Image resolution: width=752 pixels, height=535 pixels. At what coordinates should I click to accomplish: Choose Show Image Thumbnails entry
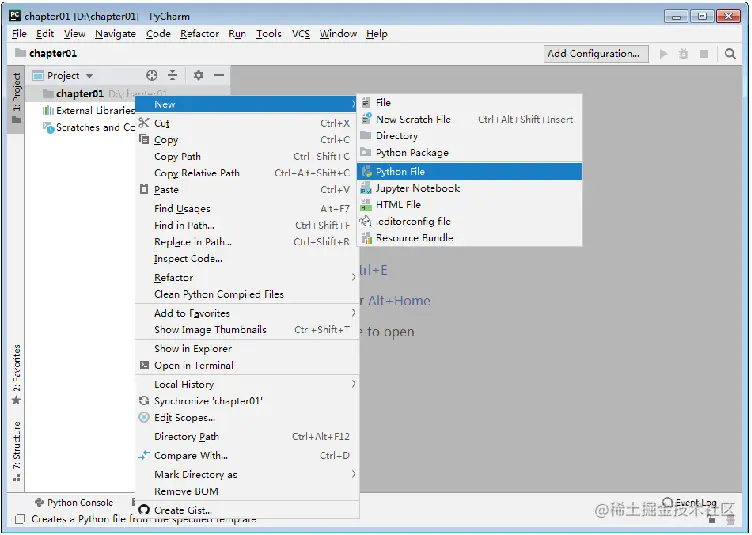coord(247,329)
